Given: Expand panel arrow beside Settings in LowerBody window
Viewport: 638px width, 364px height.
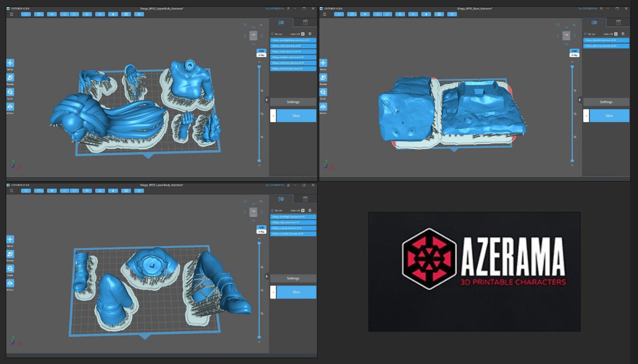Looking at the screenshot, I should pos(267,276).
